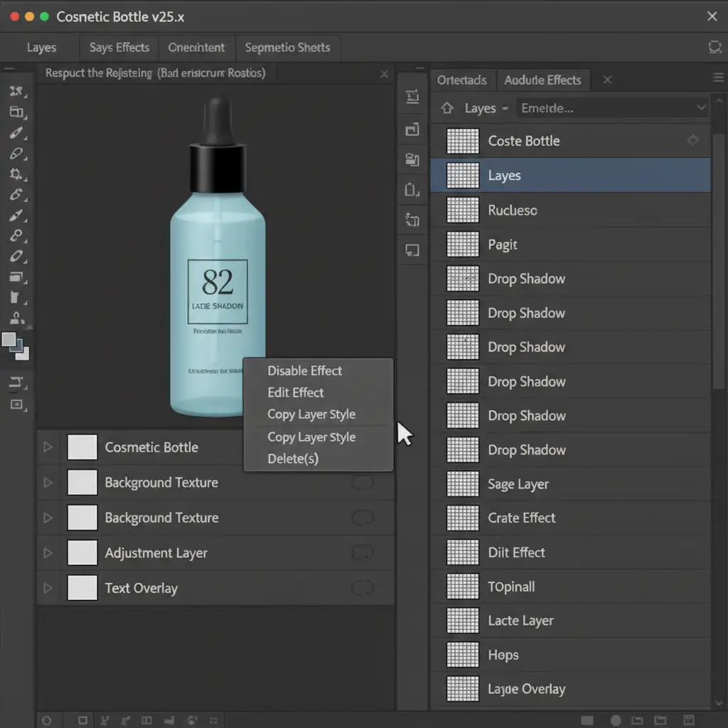Close the Aodude Effects panel tab
728x728 pixels.
tap(607, 80)
